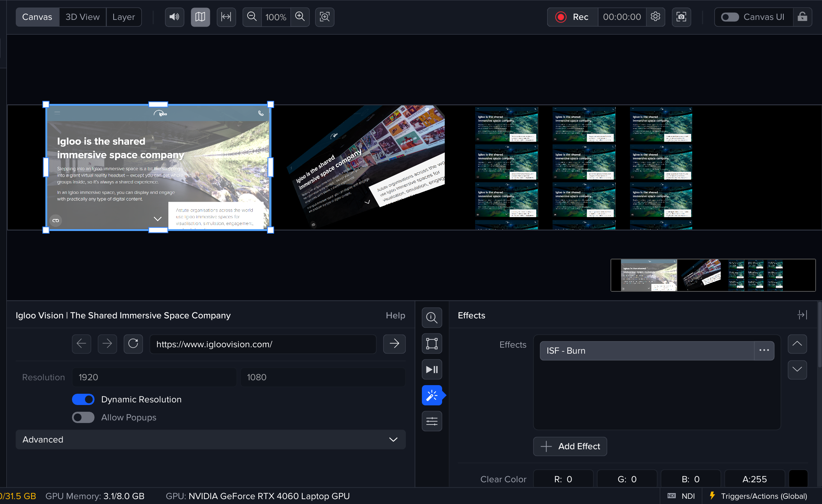822x504 pixels.
Task: Open the 3D View tab
Action: click(82, 17)
